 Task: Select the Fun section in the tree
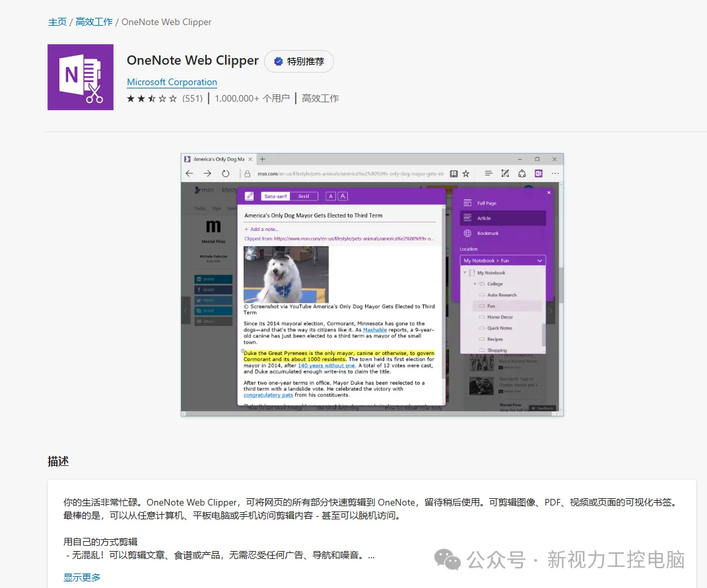(507, 306)
